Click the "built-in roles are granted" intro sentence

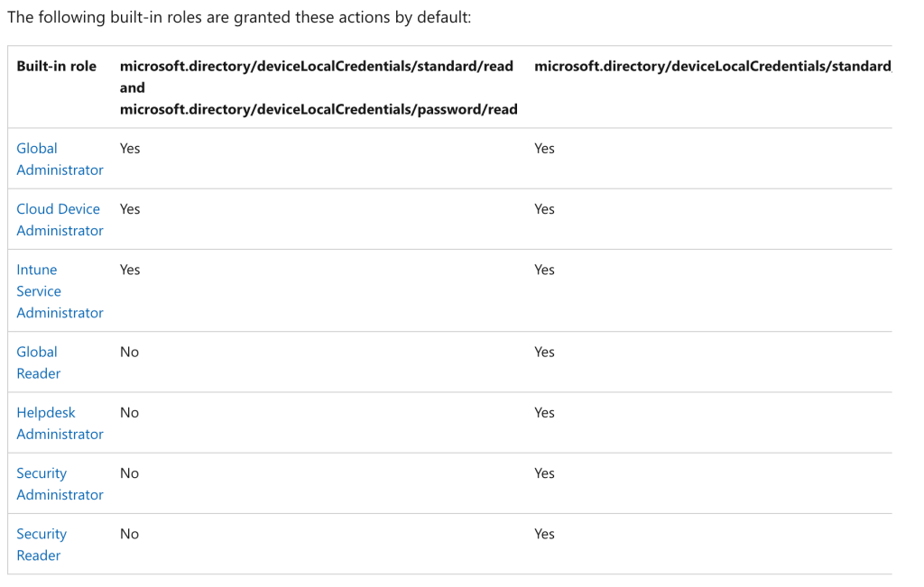tap(239, 17)
